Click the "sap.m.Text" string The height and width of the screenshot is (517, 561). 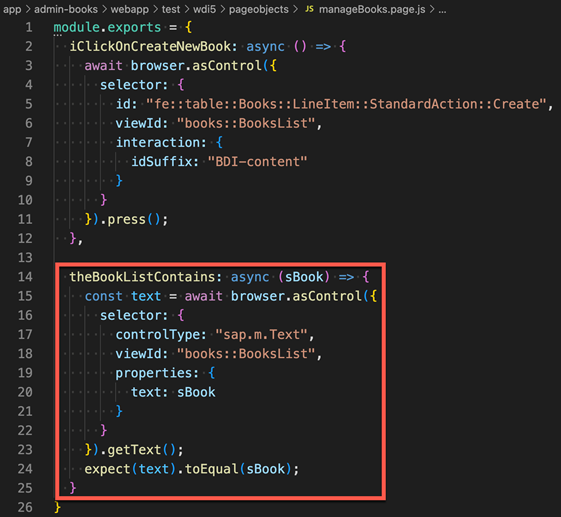262,335
